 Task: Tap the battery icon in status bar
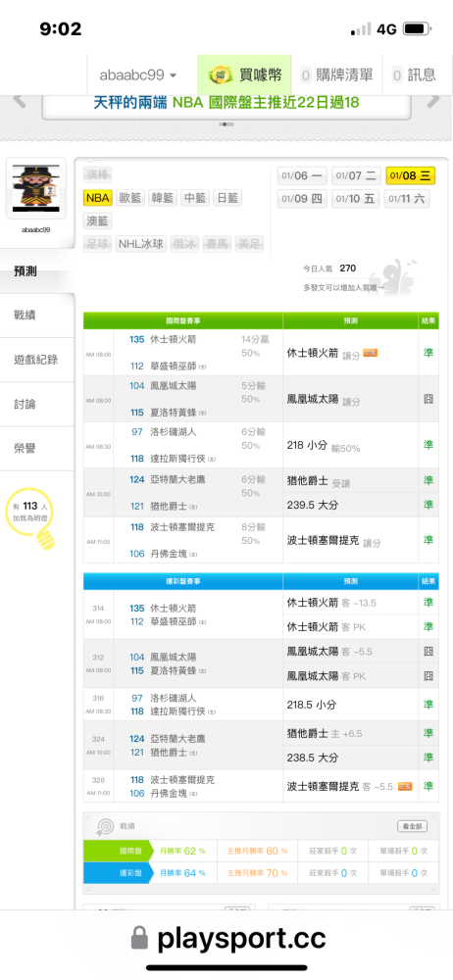(416, 28)
